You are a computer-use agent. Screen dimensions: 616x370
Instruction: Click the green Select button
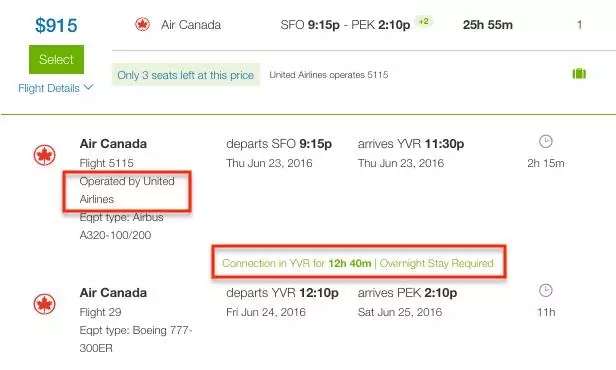coord(56,59)
